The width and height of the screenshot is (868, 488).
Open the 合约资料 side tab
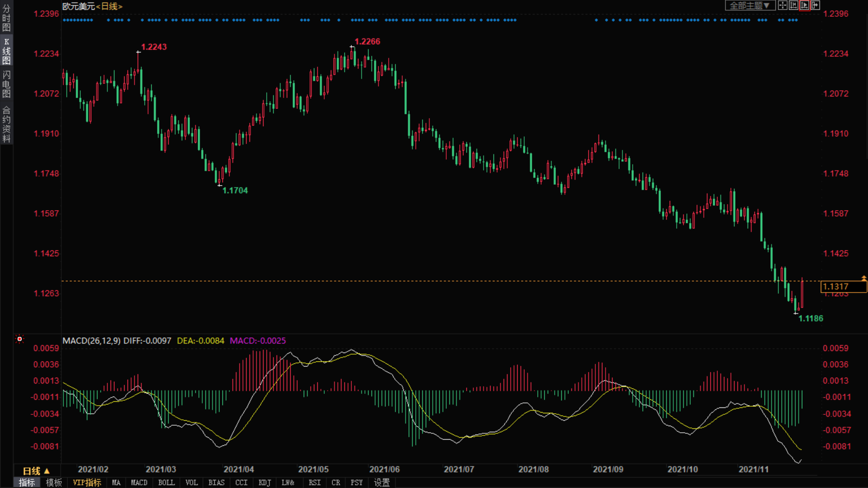[x=7, y=125]
